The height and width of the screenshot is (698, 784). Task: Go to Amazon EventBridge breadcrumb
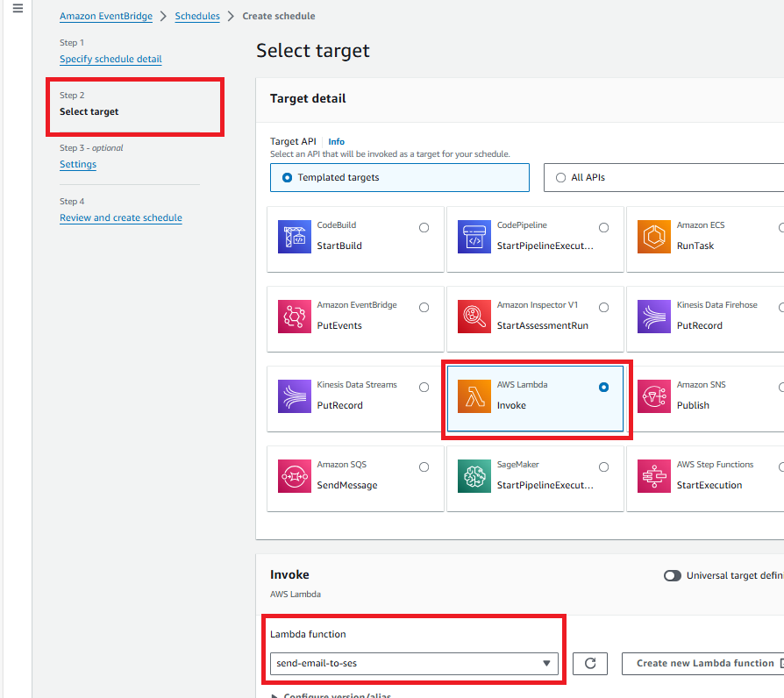click(x=106, y=16)
